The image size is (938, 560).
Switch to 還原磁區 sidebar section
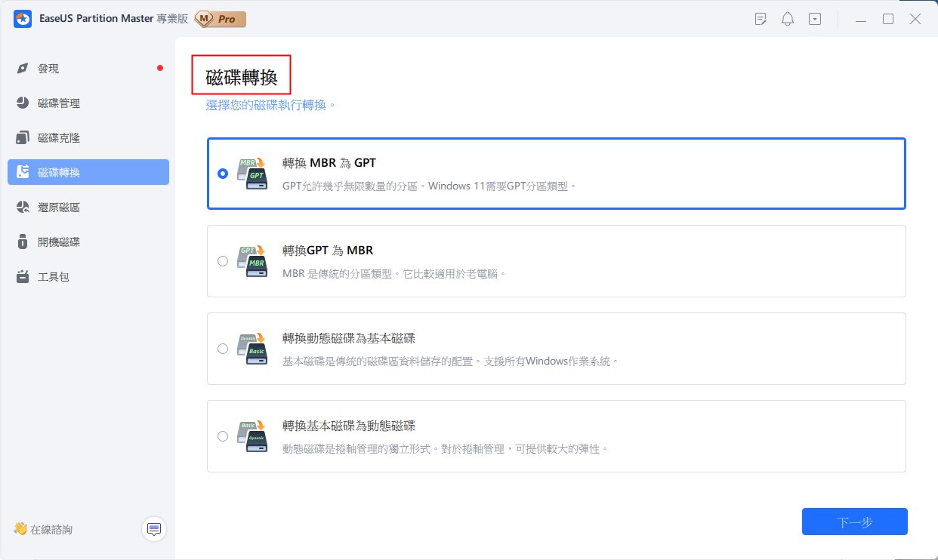(x=59, y=208)
